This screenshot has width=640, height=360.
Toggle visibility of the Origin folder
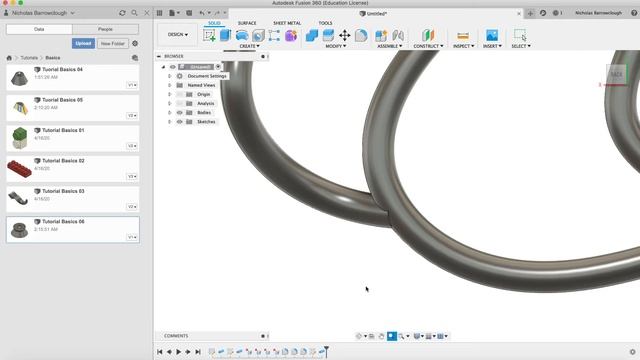click(x=180, y=94)
